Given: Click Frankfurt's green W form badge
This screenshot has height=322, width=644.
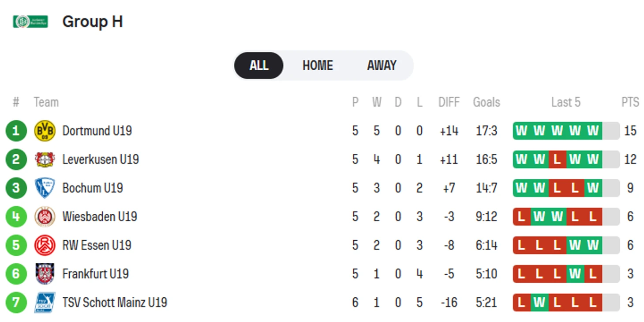Looking at the screenshot, I should (x=575, y=274).
